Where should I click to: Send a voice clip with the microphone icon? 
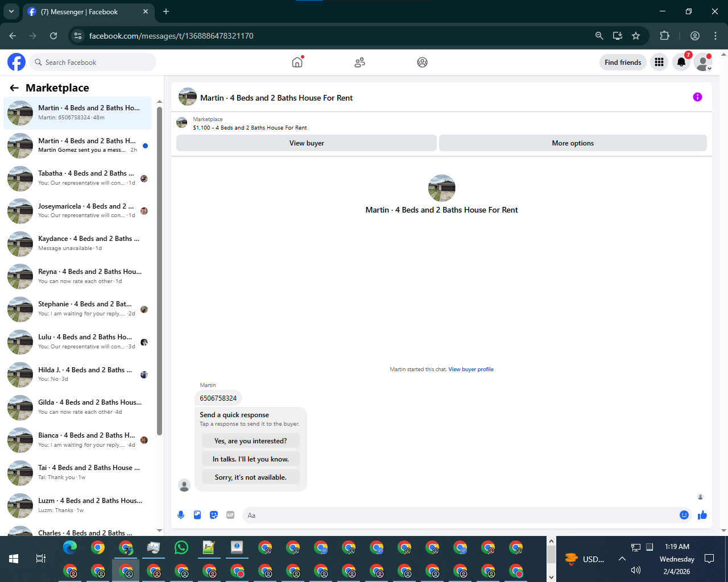click(x=181, y=515)
